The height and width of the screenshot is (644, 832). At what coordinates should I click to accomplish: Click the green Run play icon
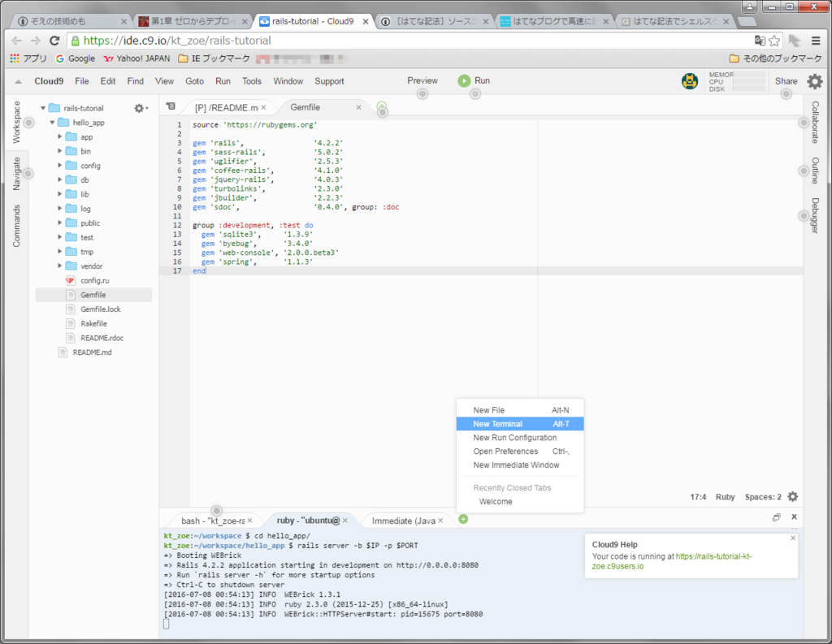tap(464, 80)
